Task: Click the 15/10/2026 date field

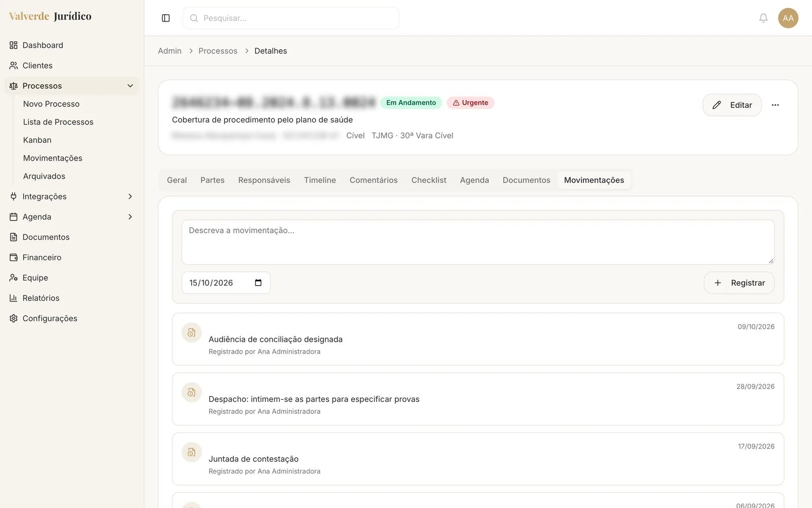Action: (226, 283)
